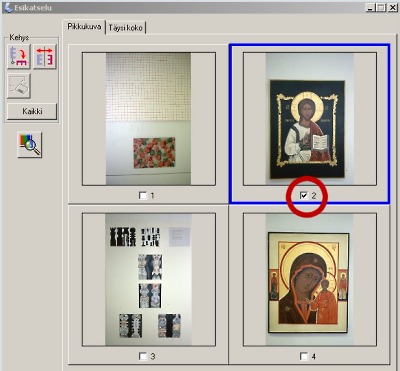Select the black and white prints thumbnail
The height and width of the screenshot is (371, 400).
[149, 280]
